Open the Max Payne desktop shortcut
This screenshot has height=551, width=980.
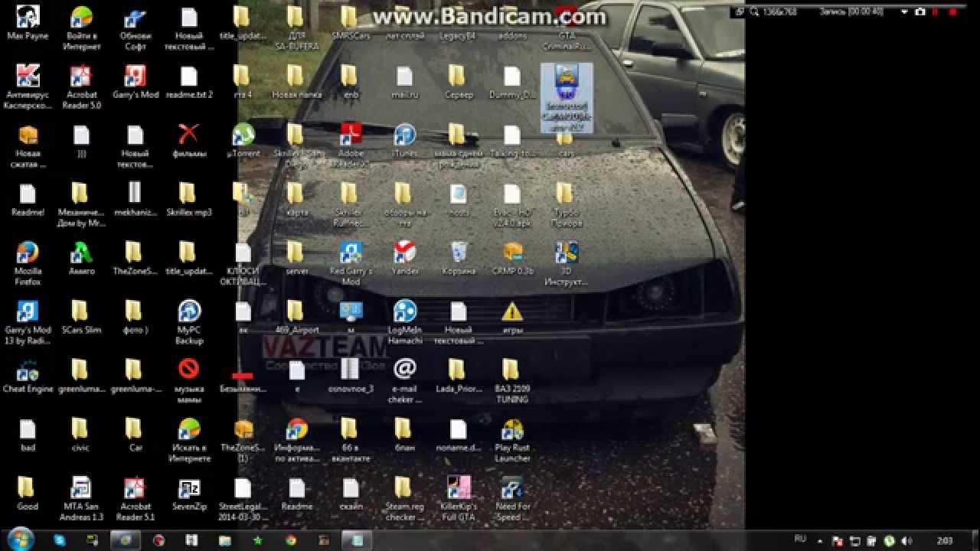pos(28,23)
